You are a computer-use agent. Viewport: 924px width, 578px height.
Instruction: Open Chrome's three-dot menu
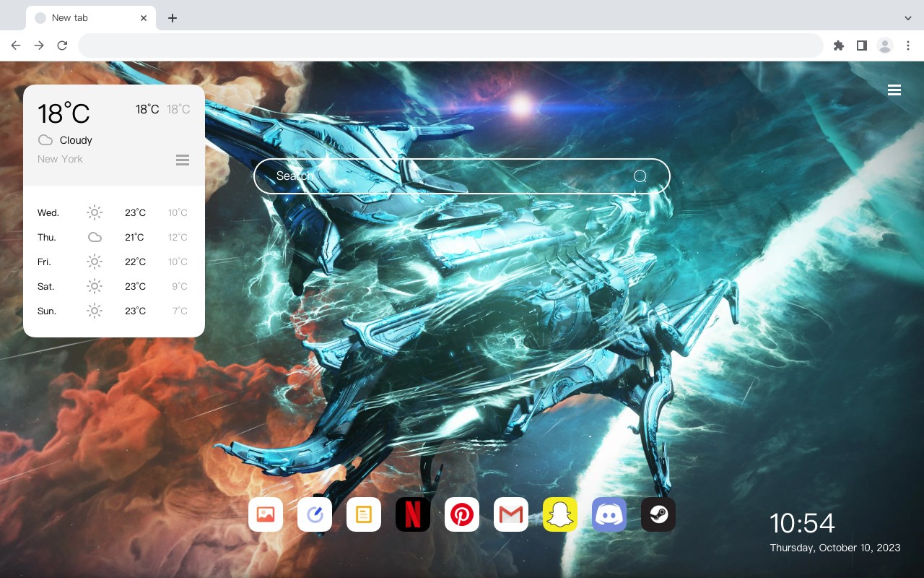click(x=908, y=46)
